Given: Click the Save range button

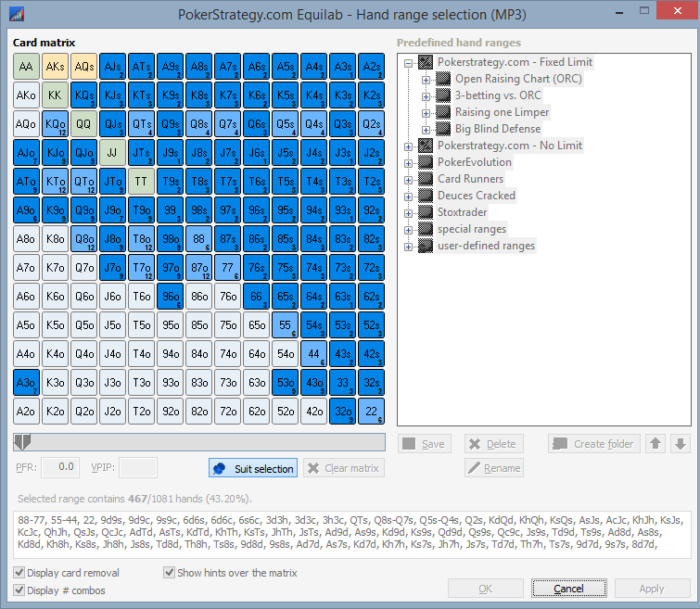Looking at the screenshot, I should tap(424, 444).
